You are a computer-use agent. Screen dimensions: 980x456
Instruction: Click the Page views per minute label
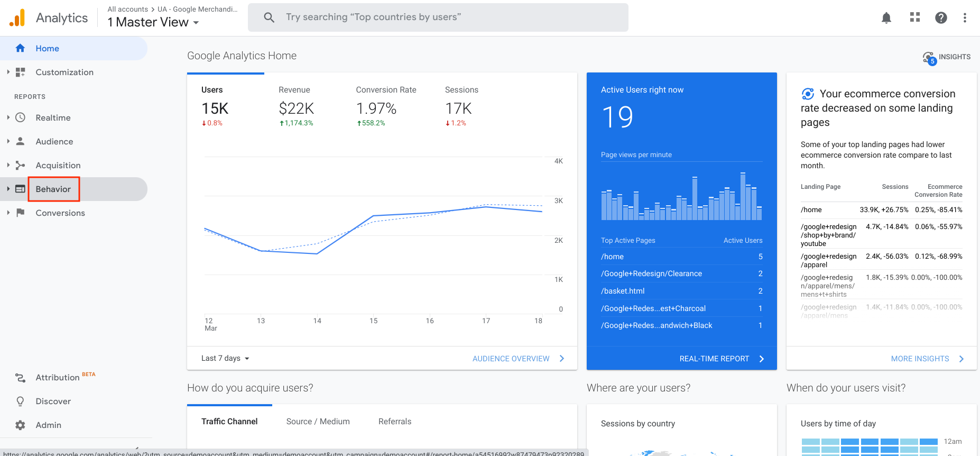636,154
